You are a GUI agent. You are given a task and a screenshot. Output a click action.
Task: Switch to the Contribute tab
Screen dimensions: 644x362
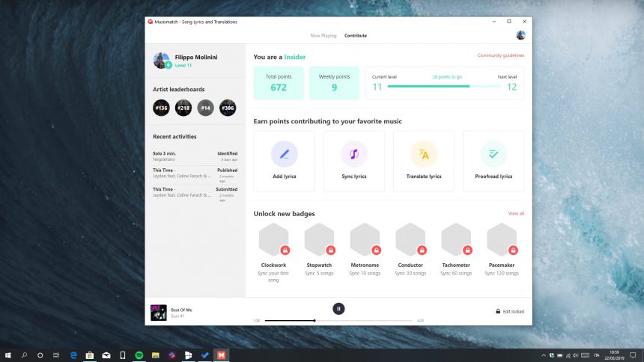(x=356, y=36)
